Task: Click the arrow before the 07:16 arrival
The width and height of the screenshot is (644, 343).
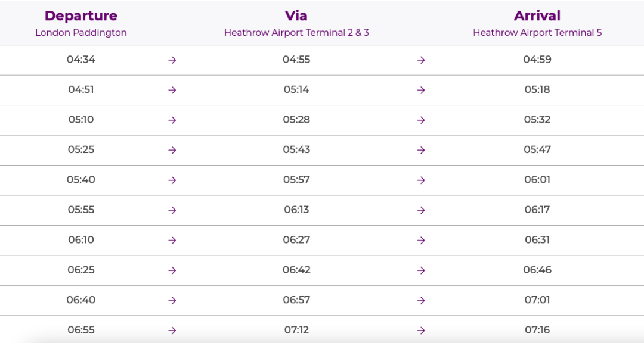Action: pos(421,330)
